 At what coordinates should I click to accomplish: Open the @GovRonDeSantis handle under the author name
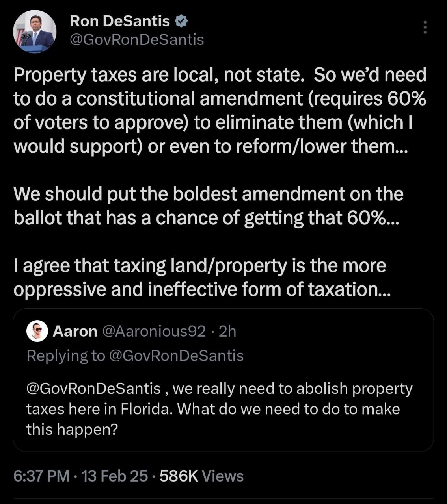pyautogui.click(x=137, y=39)
